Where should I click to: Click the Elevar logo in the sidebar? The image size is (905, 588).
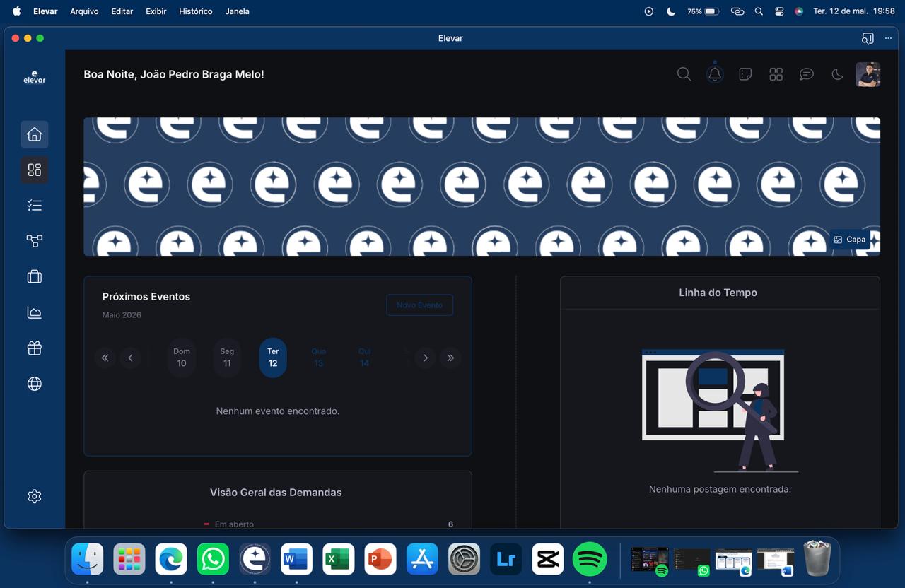coord(34,77)
